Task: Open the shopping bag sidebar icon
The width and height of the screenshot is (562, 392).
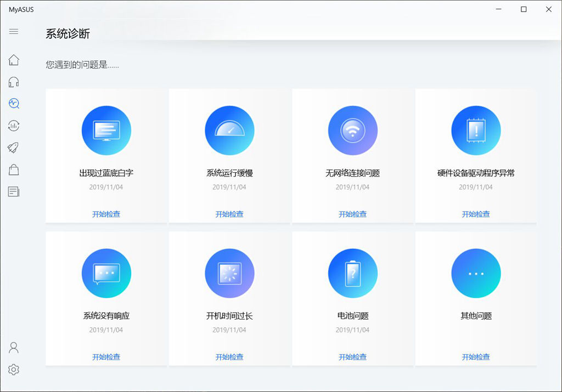Action: tap(14, 170)
